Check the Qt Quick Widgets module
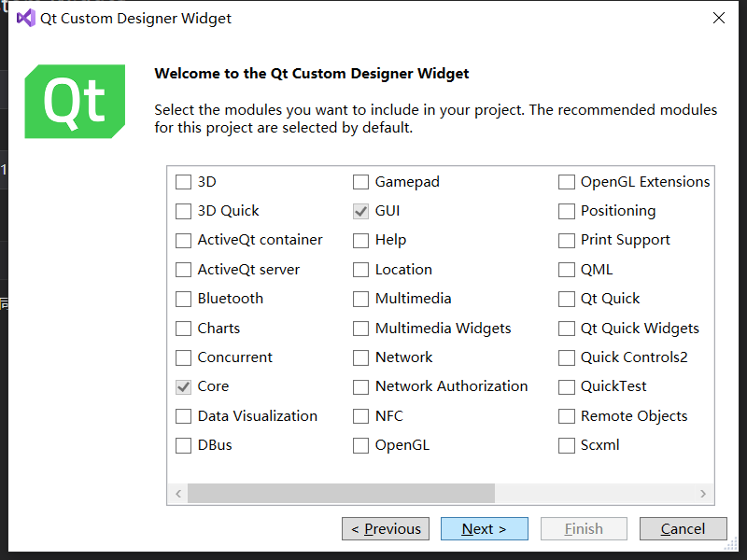The width and height of the screenshot is (747, 560). point(566,328)
